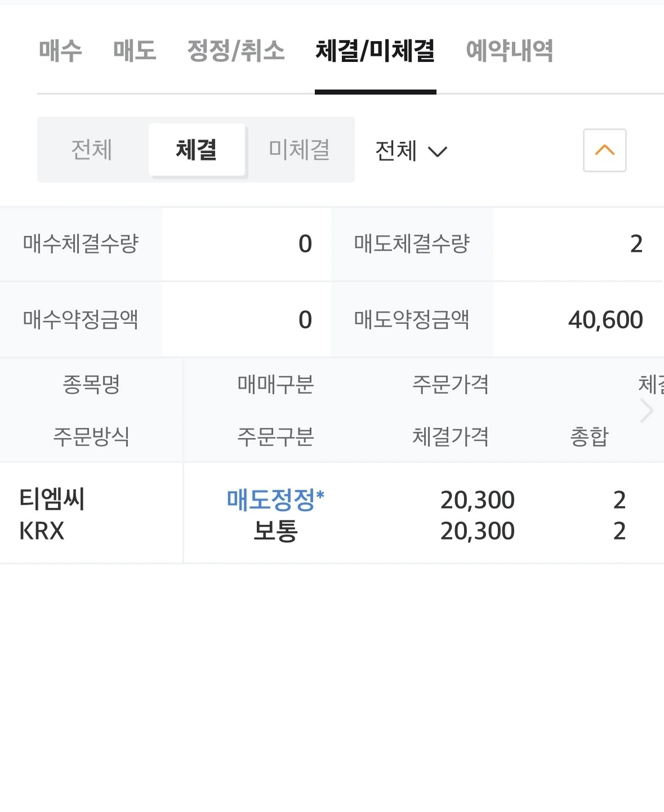
Task: Tap the 20,300 order price cell
Action: point(477,500)
